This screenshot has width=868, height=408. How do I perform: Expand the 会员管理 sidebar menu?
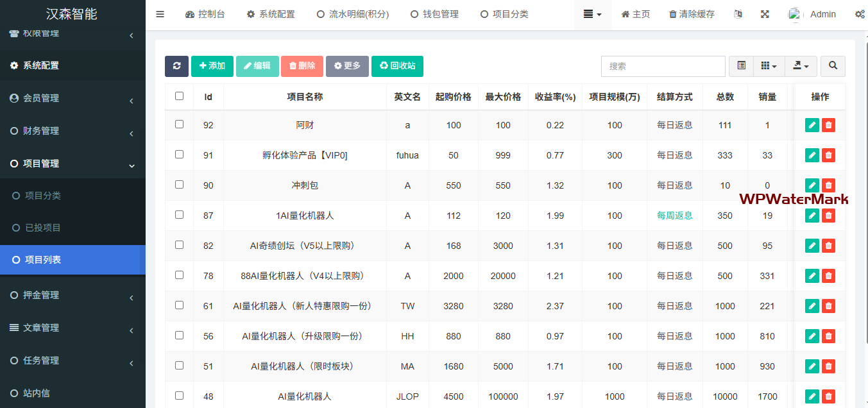[72, 98]
